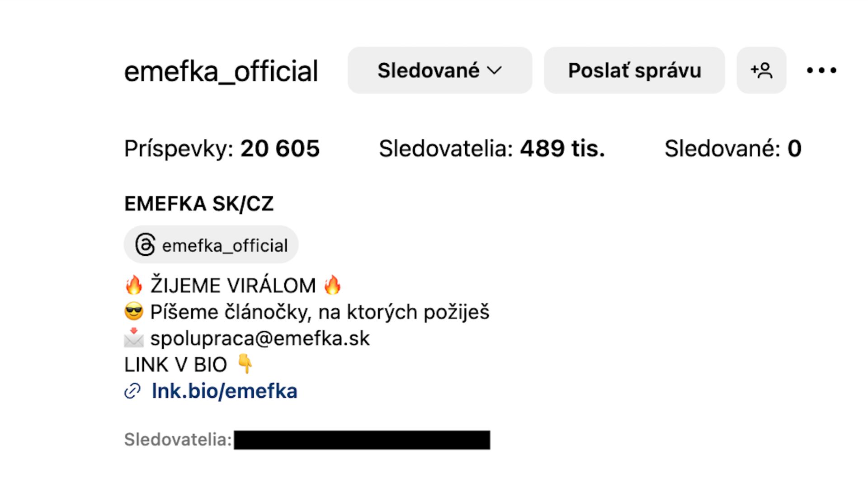Click the chevron arrow on Sledované button
The width and height of the screenshot is (868, 488).
tap(495, 70)
